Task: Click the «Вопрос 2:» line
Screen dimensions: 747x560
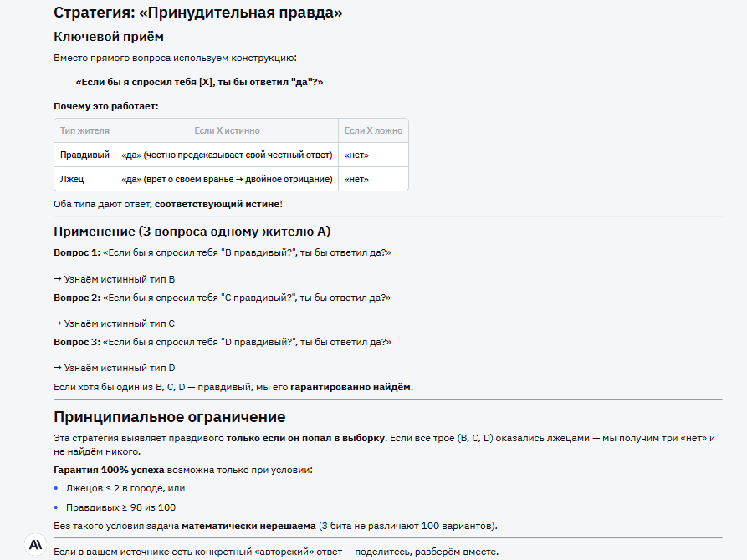Action: 222,297
